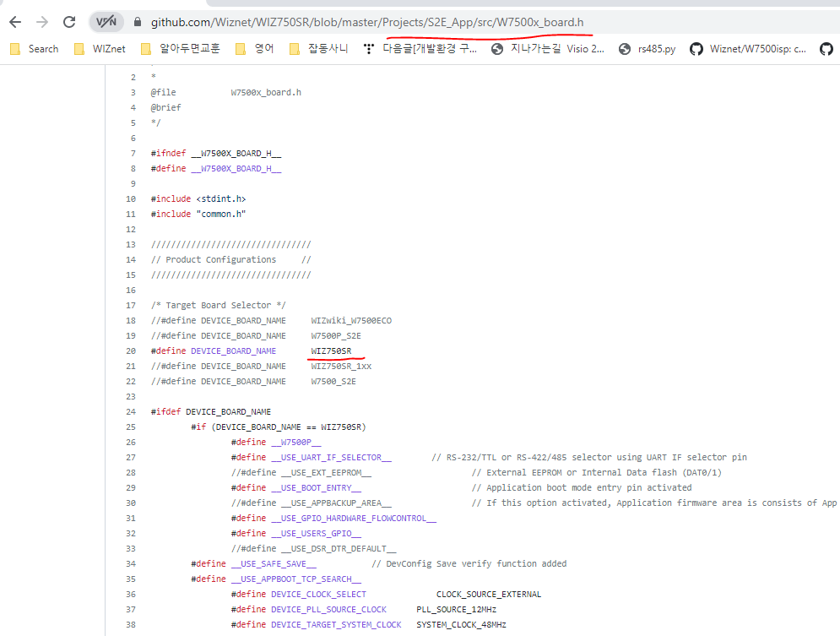
Task: Click the VPN badge in address bar
Action: point(106,22)
